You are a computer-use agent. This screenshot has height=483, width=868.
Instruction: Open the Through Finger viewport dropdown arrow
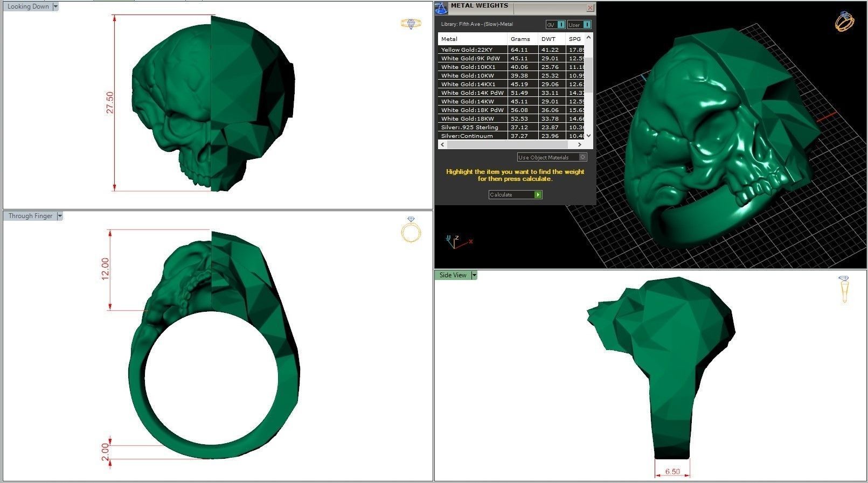(x=60, y=216)
